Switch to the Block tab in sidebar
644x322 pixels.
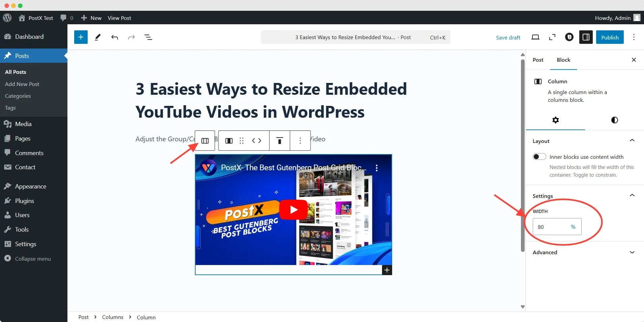563,60
